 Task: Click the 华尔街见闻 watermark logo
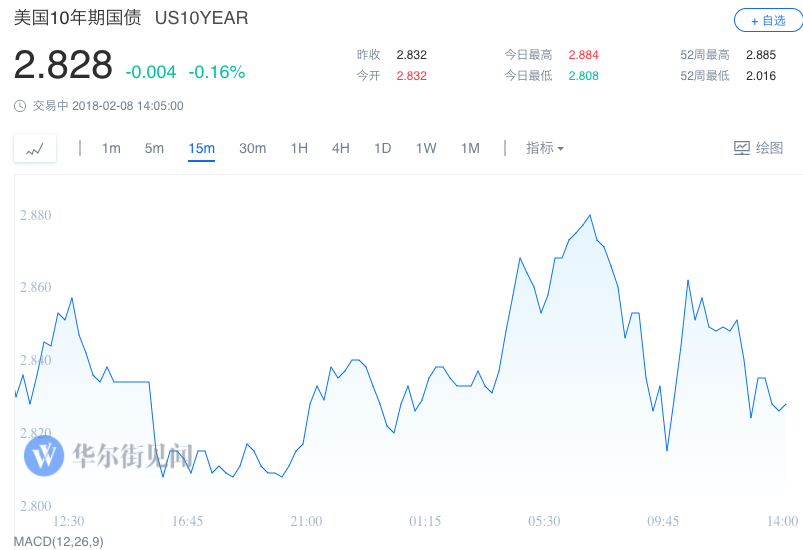(x=46, y=457)
